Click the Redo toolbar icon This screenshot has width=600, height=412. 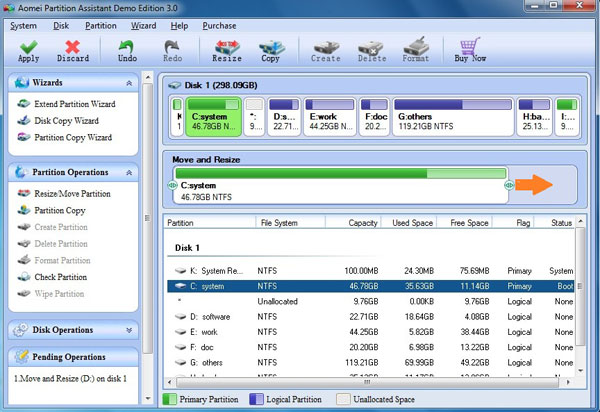click(x=173, y=51)
